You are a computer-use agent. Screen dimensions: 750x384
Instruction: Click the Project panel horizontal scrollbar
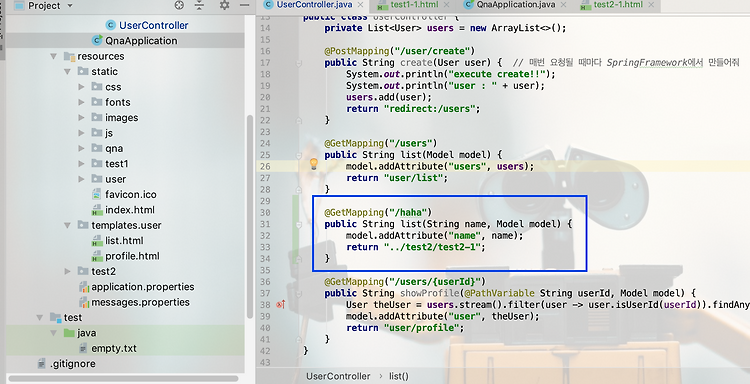123,379
